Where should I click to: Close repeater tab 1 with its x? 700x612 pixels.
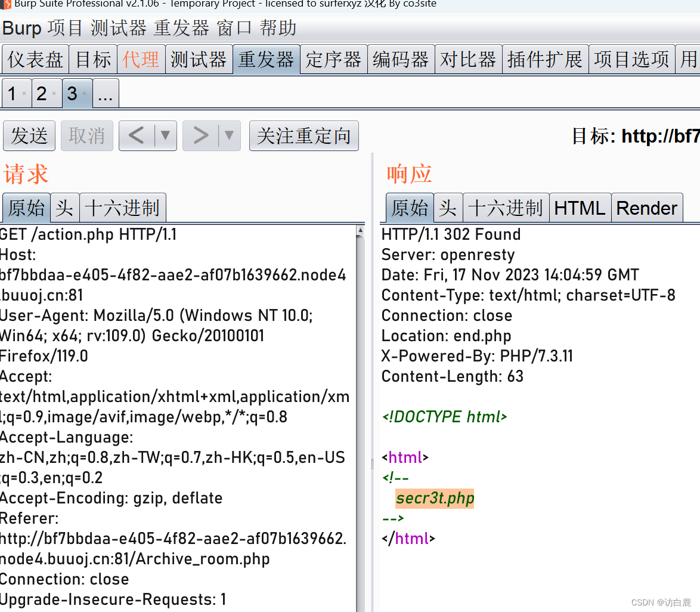[x=24, y=94]
